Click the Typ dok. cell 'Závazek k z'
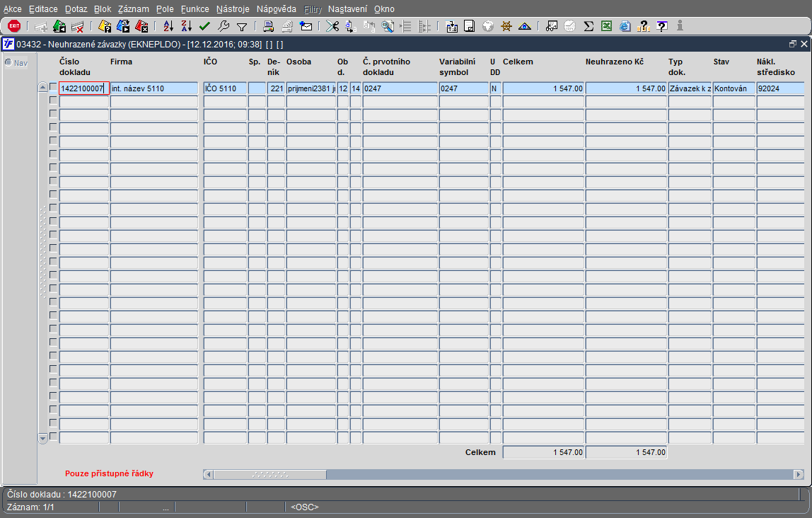The height and width of the screenshot is (518, 812). coord(690,88)
